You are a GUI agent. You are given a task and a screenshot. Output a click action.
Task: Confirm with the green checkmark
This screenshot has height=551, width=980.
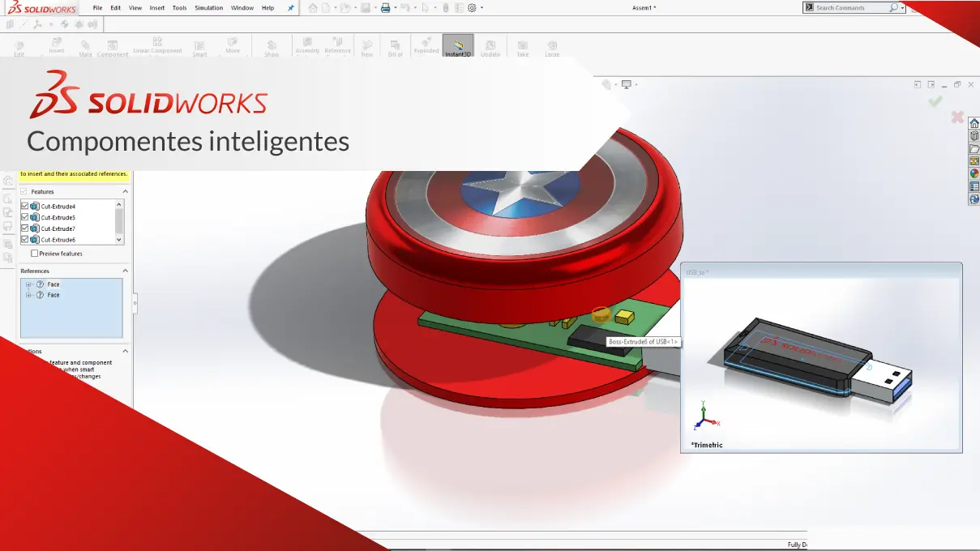coord(935,101)
